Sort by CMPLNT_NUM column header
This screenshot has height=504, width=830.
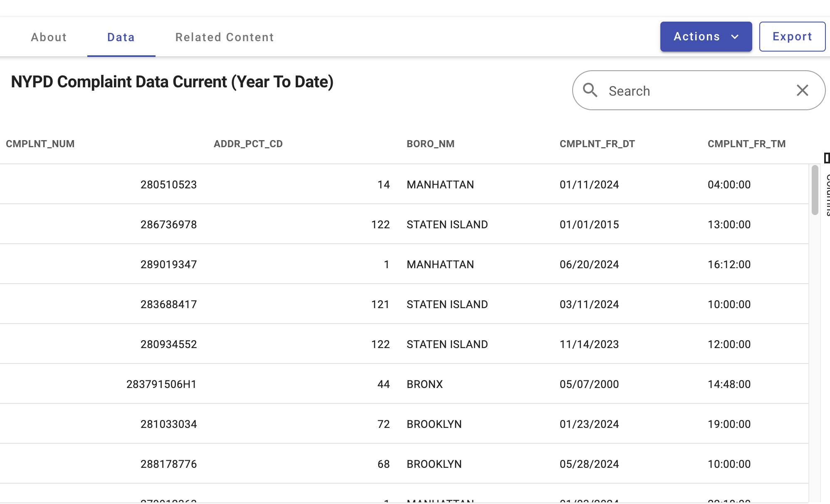pyautogui.click(x=40, y=144)
